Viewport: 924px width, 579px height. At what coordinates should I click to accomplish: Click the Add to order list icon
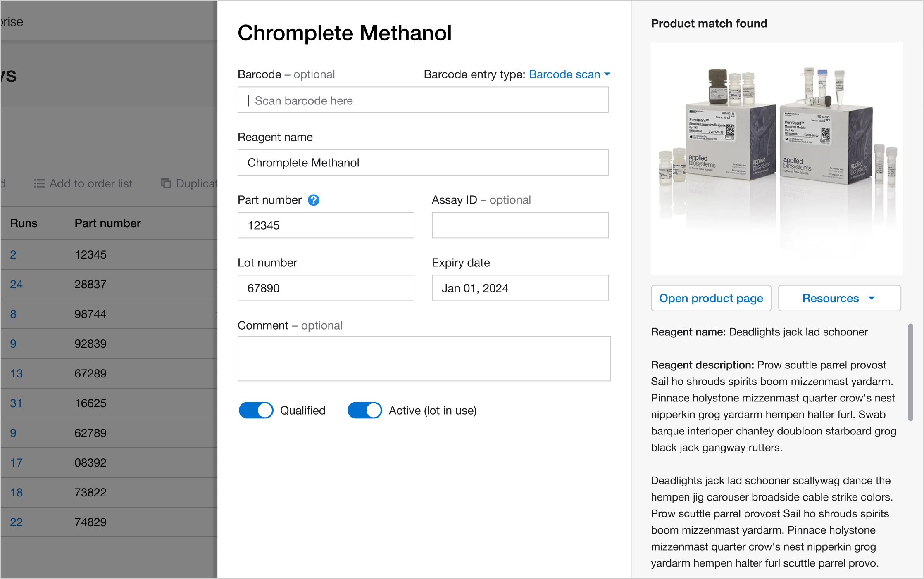click(40, 183)
